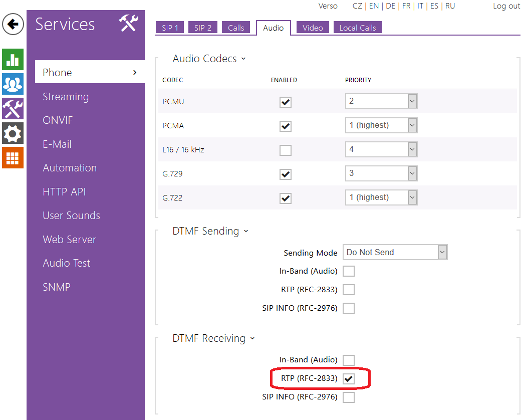Switch language to DE
Screen dimensions: 525x420
(x=390, y=6)
